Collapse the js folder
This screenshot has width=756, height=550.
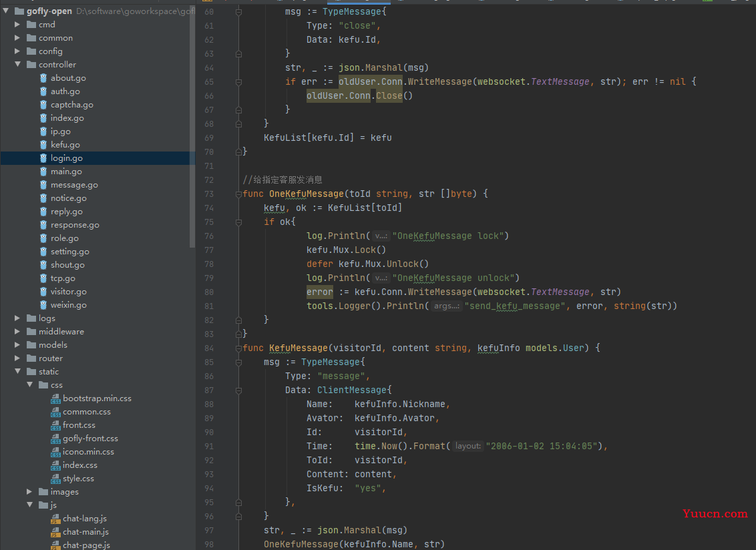[x=30, y=505]
